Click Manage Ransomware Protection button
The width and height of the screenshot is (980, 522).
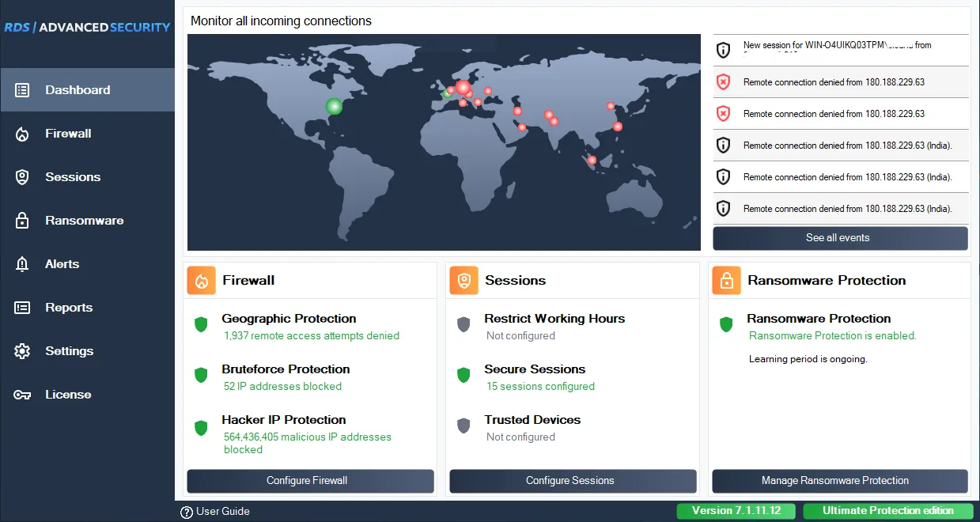(839, 481)
